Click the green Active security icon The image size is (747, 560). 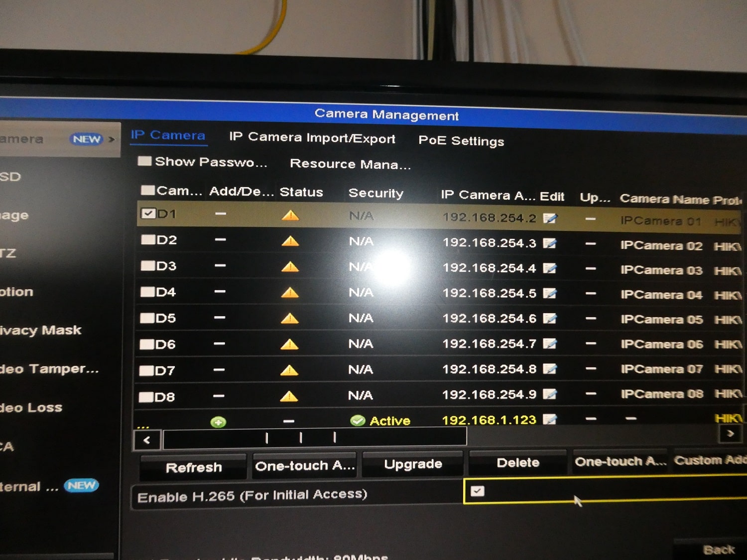click(x=358, y=421)
